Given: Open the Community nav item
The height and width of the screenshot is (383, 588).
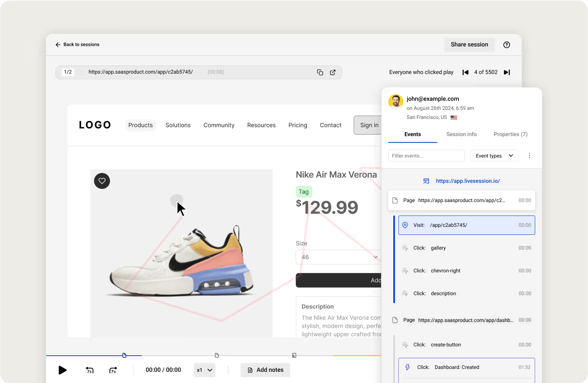Looking at the screenshot, I should 219,125.
